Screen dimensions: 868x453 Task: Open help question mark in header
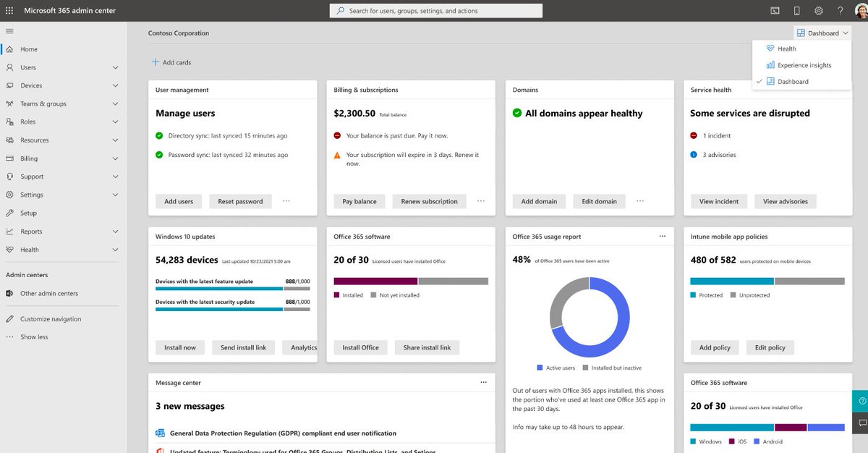[x=841, y=11]
